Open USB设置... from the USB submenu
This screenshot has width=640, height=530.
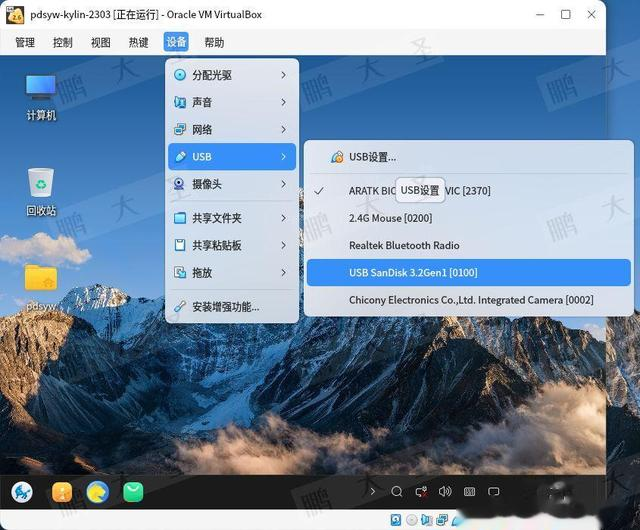pyautogui.click(x=469, y=157)
